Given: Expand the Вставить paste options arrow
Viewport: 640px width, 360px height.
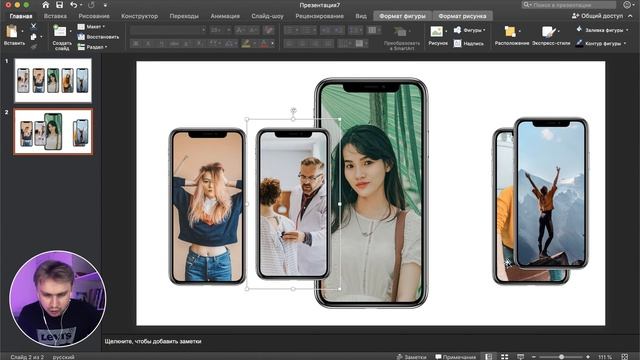Looking at the screenshot, I should coord(22,31).
